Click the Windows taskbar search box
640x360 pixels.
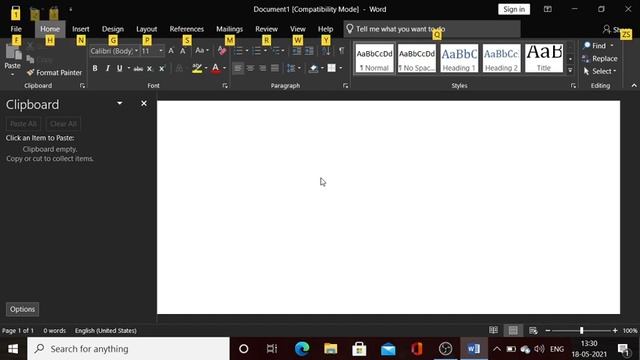(x=129, y=349)
